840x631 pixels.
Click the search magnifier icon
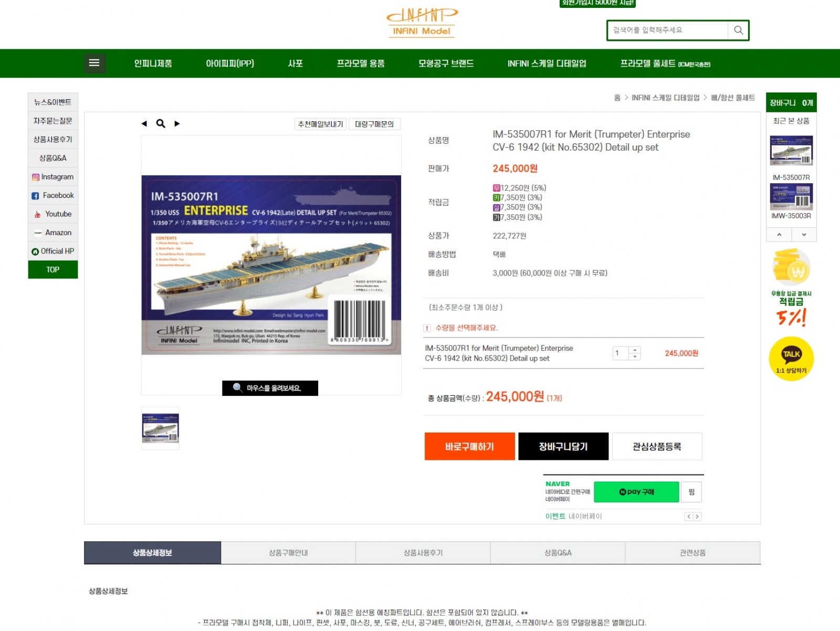pyautogui.click(x=738, y=30)
